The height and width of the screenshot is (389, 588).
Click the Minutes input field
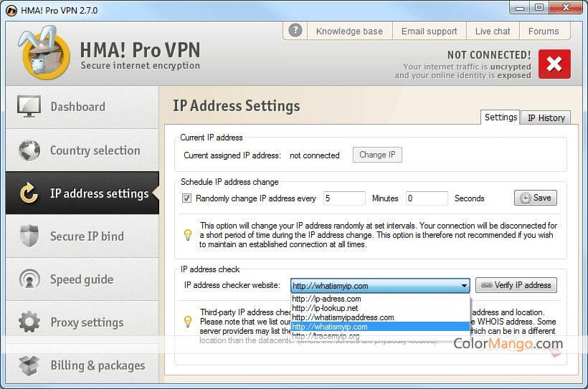(x=344, y=198)
